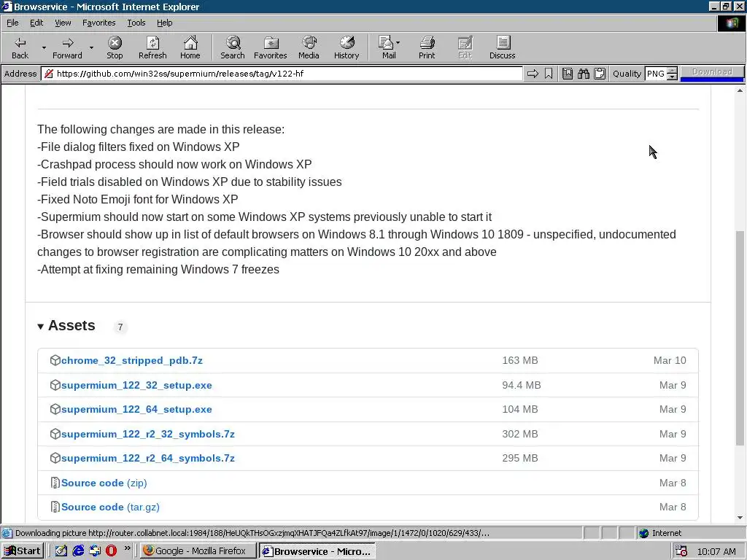Click the system tray icon beside the clock
747x560 pixels.
(x=681, y=551)
